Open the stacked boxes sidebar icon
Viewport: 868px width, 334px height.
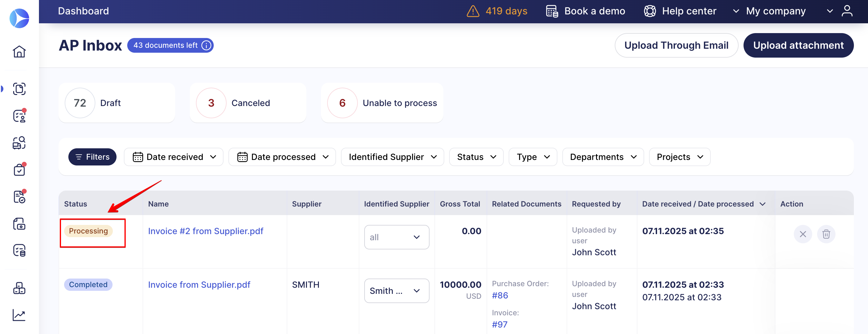[x=19, y=288]
